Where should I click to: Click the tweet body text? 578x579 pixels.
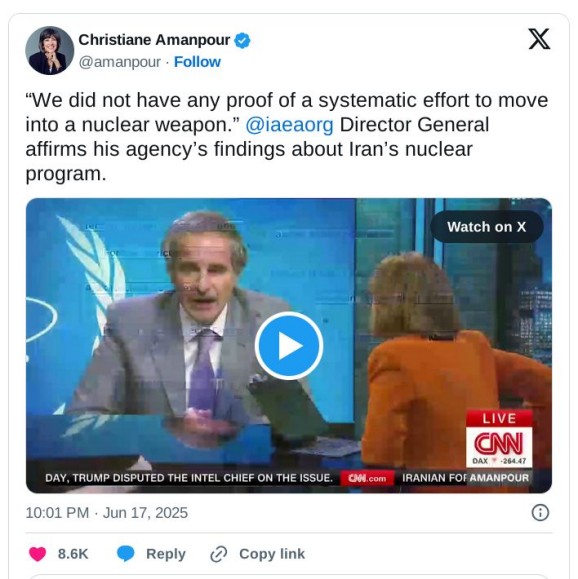287,137
